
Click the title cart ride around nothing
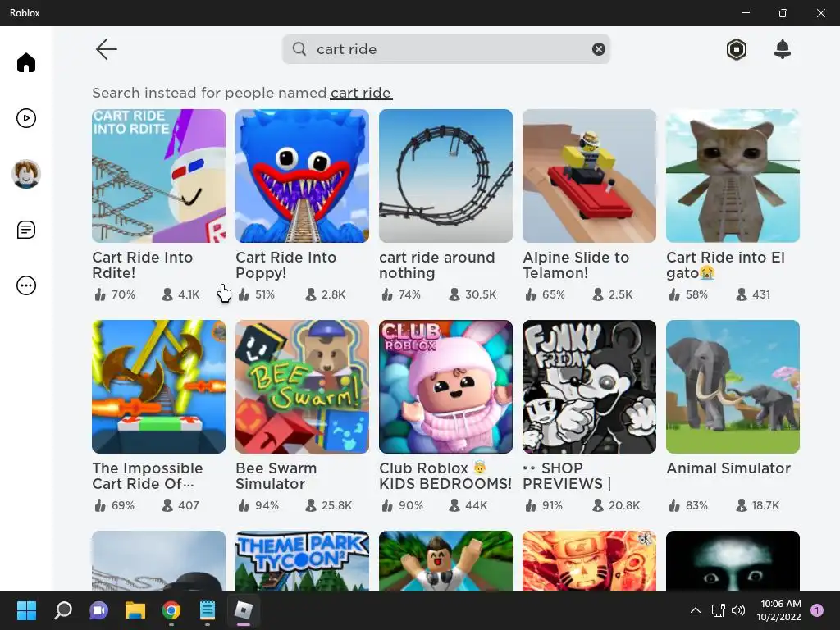pos(437,265)
